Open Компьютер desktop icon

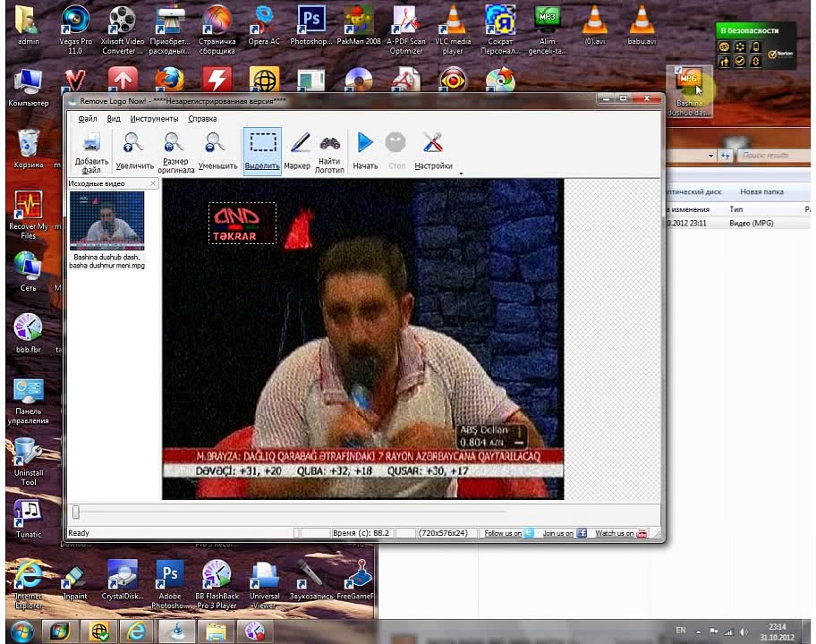tap(28, 88)
